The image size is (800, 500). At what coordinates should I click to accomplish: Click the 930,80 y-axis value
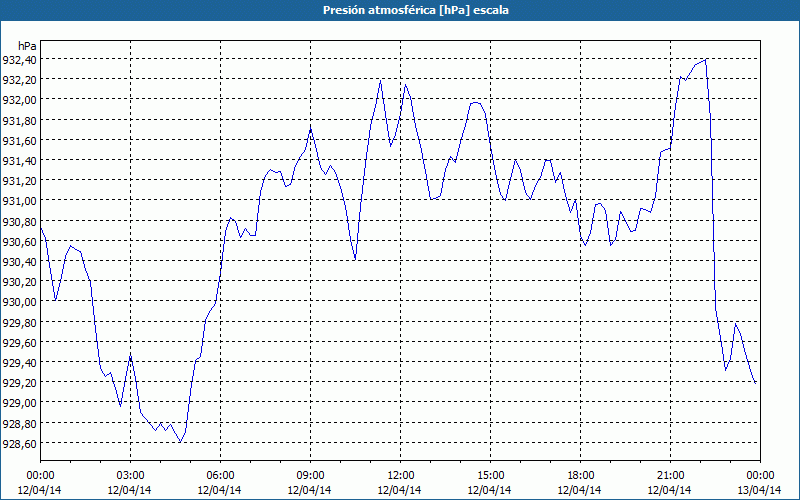point(19,221)
